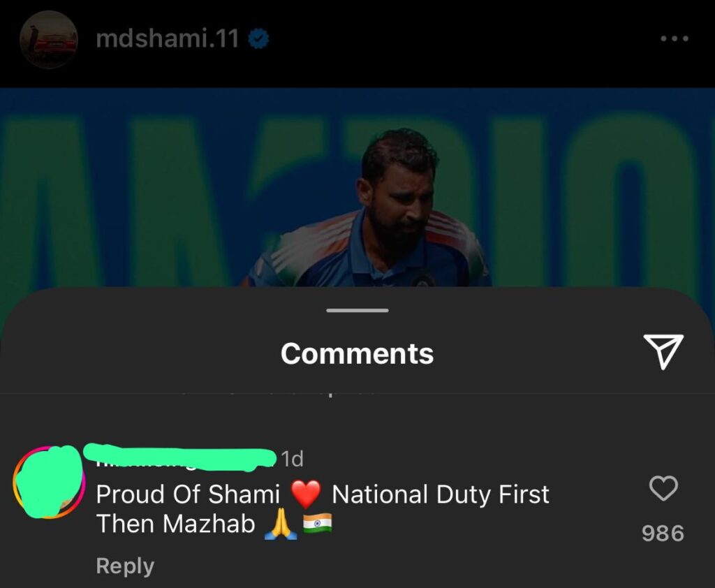Open the mdshami.11 username link
The width and height of the screenshot is (715, 588).
[167, 38]
